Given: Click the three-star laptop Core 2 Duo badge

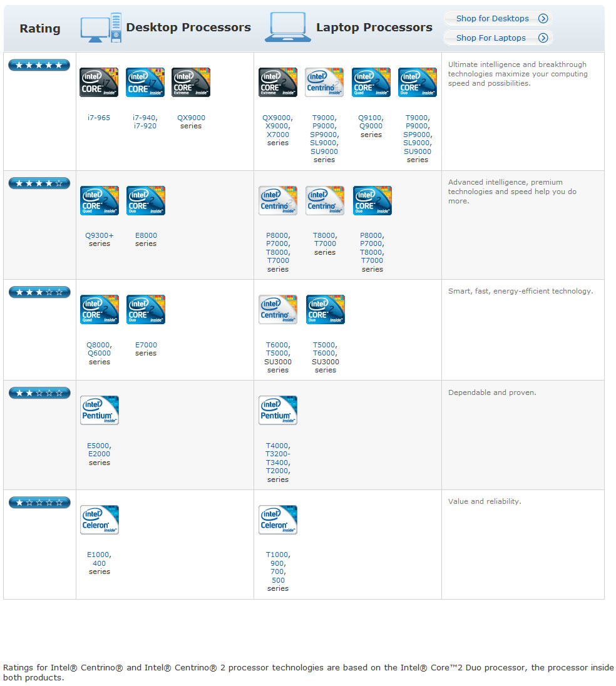Looking at the screenshot, I should [326, 309].
